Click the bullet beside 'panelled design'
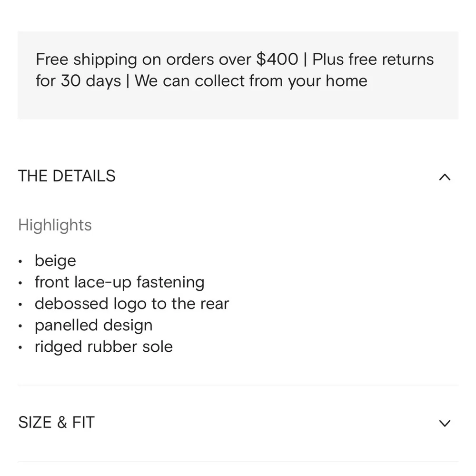Viewport: 476px width, 476px height. tap(20, 327)
